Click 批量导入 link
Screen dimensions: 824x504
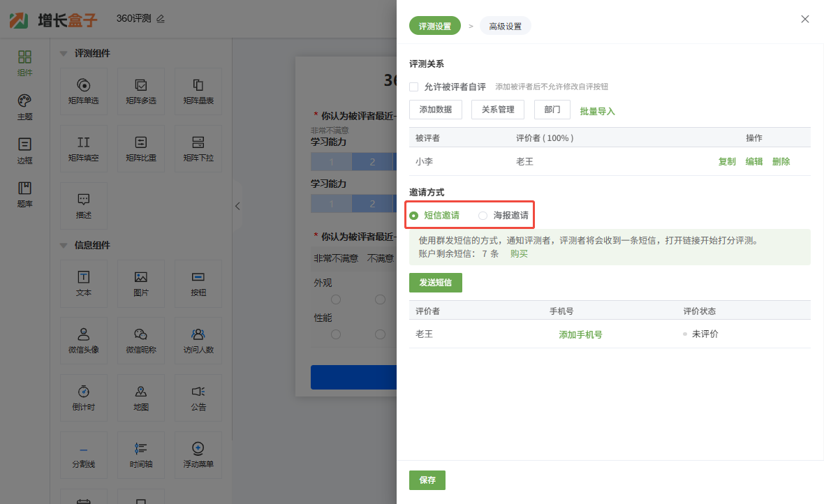point(597,111)
